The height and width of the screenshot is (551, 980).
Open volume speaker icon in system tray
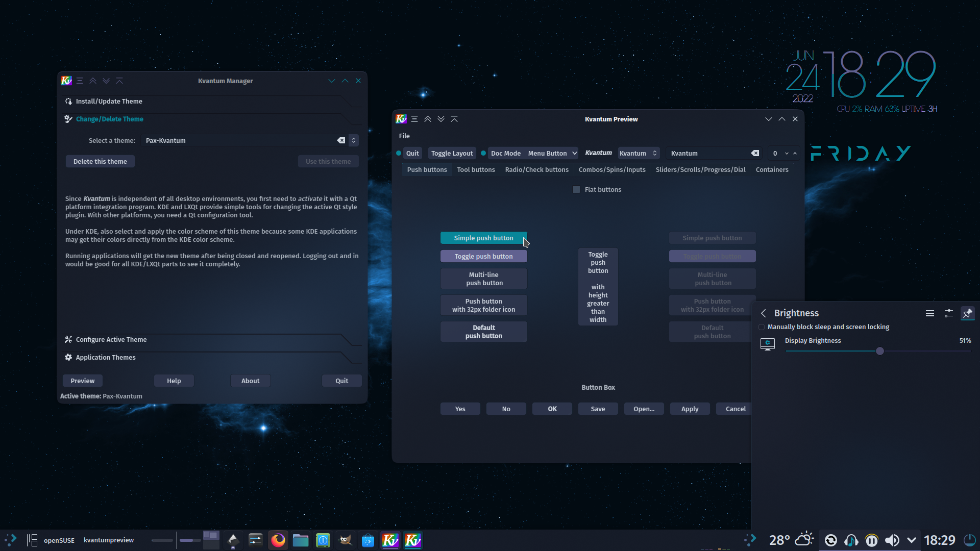892,540
